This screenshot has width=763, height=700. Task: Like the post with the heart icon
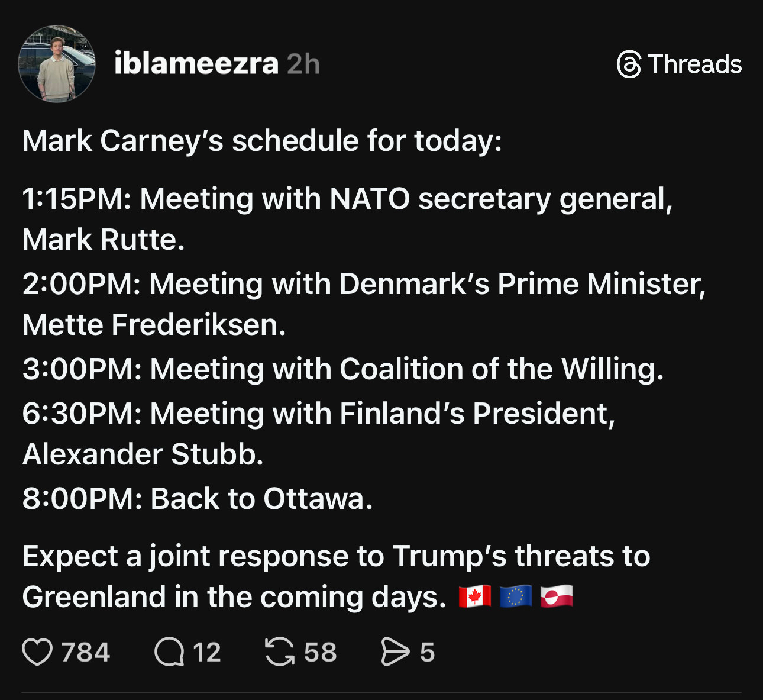coord(37,652)
